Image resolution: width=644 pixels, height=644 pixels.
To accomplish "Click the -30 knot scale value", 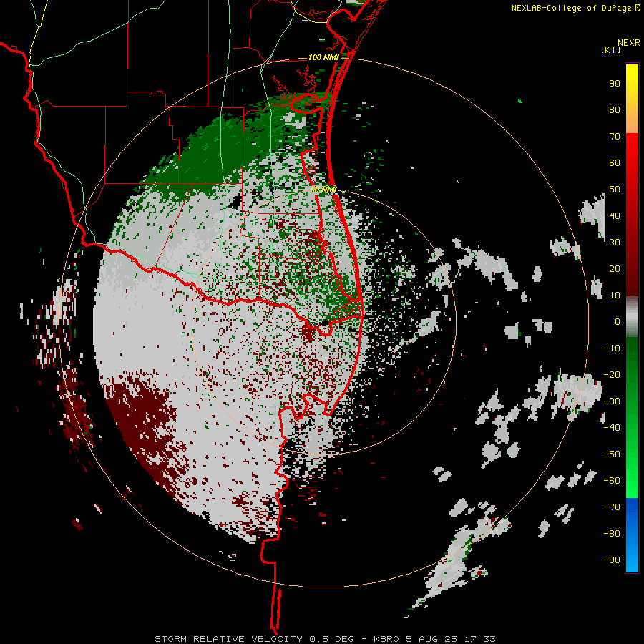I will [612, 401].
